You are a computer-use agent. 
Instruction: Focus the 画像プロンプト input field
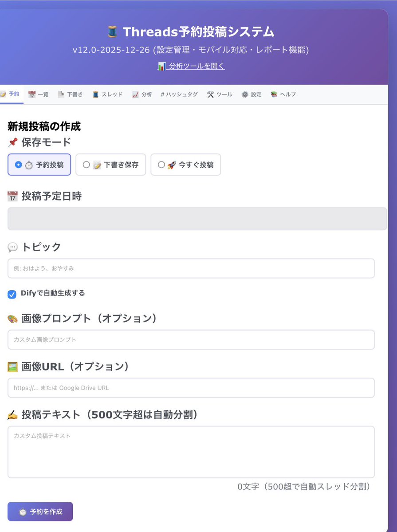point(191,339)
